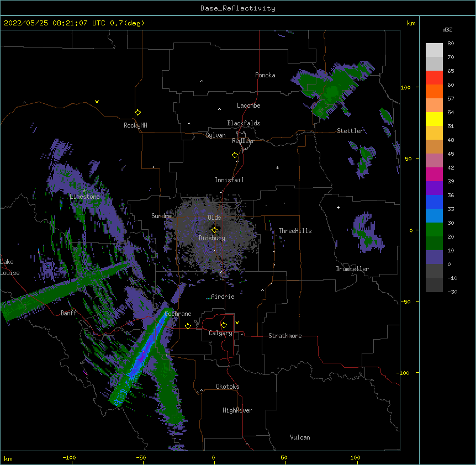Click the Innisfail city label
Viewport: 476px width, 465px height.
tap(229, 180)
